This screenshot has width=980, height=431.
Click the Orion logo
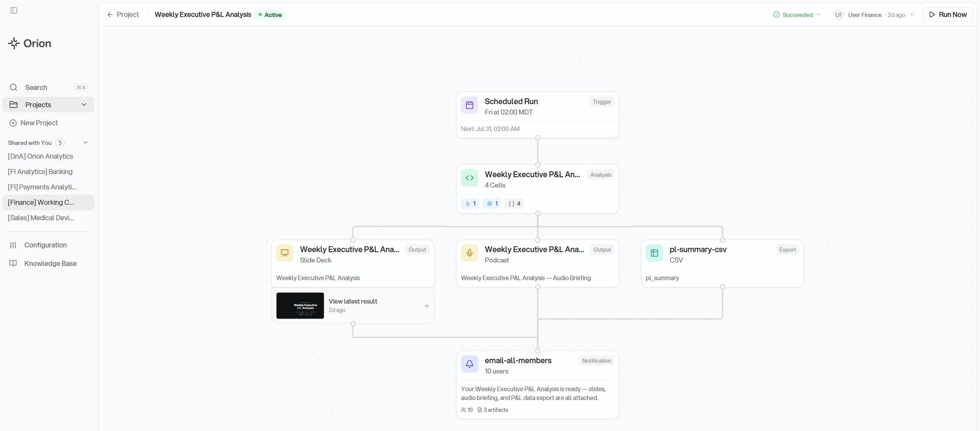click(29, 43)
